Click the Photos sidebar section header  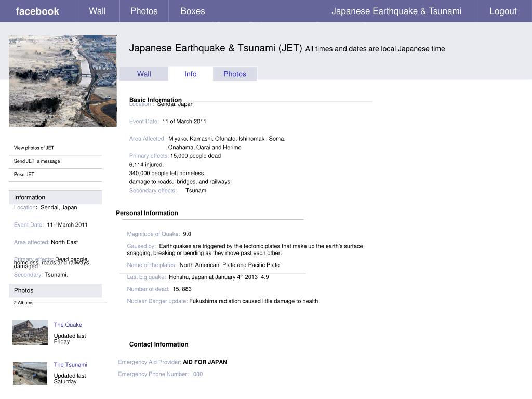tap(55, 290)
